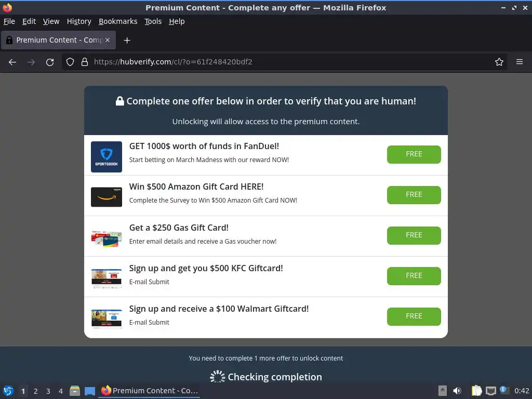Bookmark this page with the star
Image resolution: width=532 pixels, height=399 pixels.
499,62
